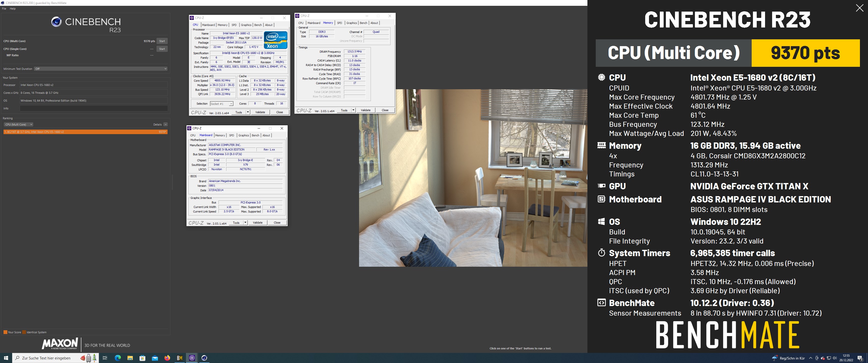Open SPD tab in CPU-Z Mainboard window
868x363 pixels.
(231, 135)
